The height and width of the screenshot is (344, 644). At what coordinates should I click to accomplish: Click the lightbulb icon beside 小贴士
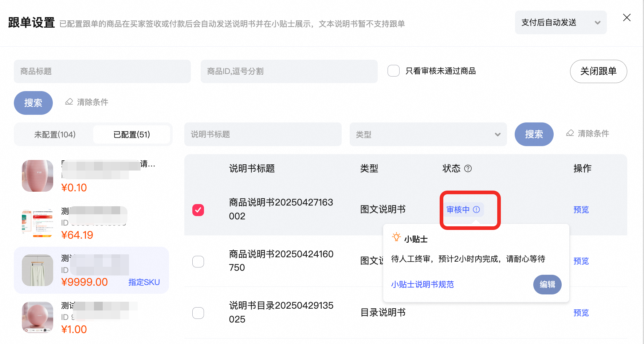tap(396, 237)
